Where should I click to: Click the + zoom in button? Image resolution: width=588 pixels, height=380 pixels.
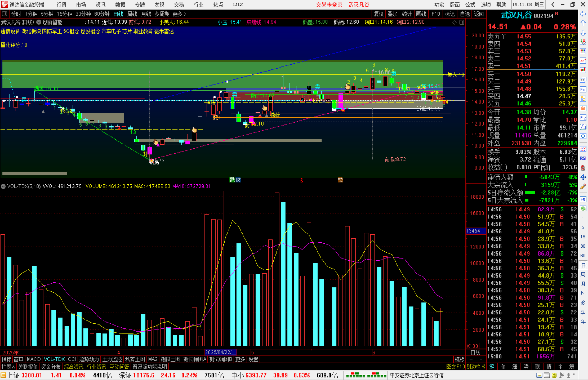[x=471, y=359]
